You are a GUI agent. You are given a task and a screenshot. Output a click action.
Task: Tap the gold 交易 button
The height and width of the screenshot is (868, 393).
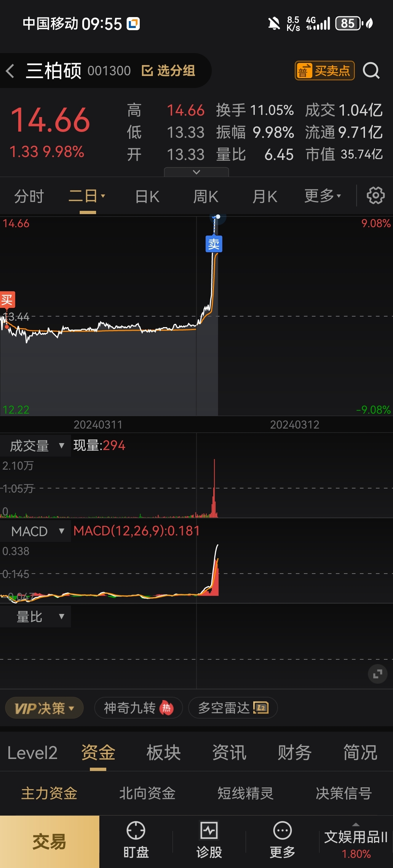coord(49,842)
